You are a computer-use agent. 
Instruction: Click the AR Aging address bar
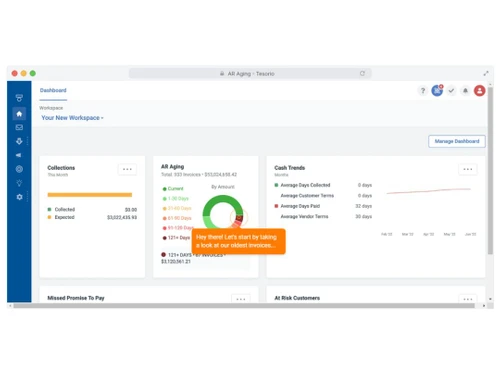tap(250, 73)
